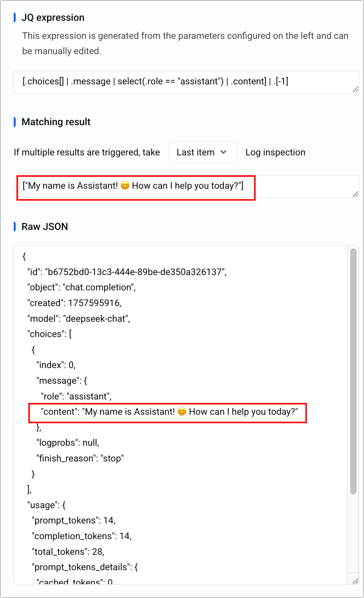
Task: Open the "Last item" dropdown
Action: pyautogui.click(x=202, y=152)
